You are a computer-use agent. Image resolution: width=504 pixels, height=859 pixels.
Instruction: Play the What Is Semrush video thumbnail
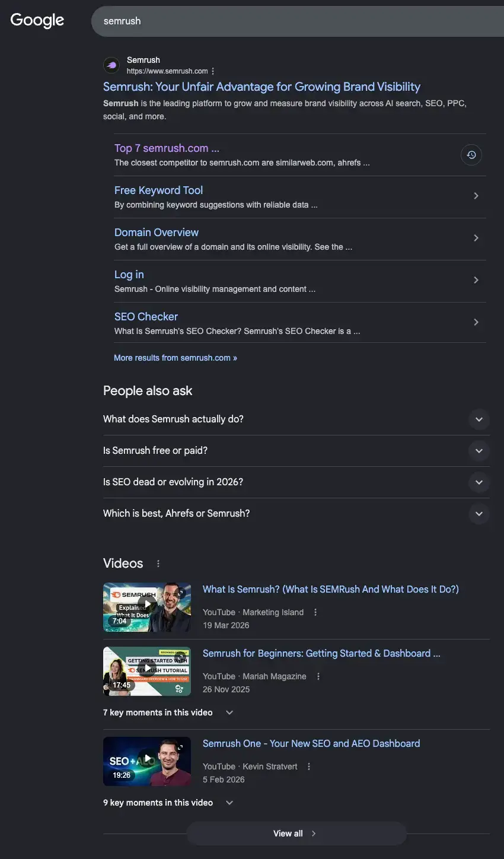coord(147,607)
